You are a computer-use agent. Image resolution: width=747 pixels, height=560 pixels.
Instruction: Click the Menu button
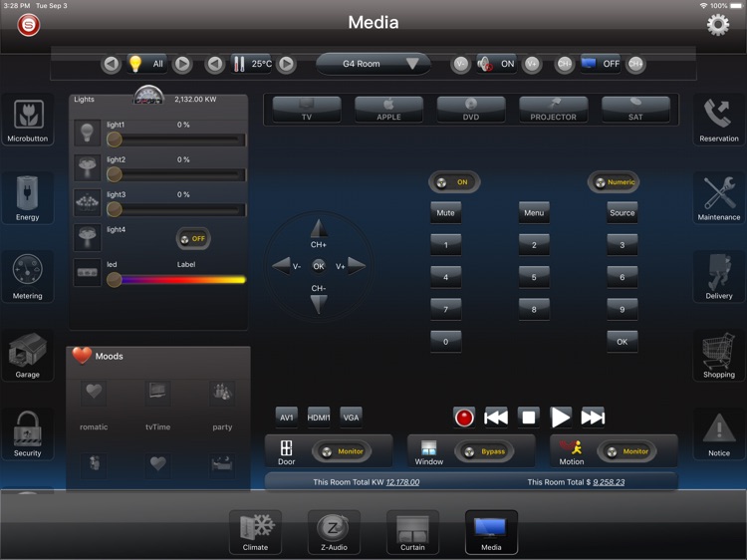tap(534, 212)
